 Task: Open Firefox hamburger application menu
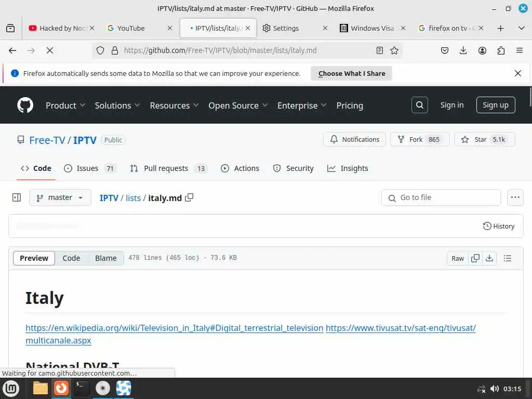tap(520, 50)
